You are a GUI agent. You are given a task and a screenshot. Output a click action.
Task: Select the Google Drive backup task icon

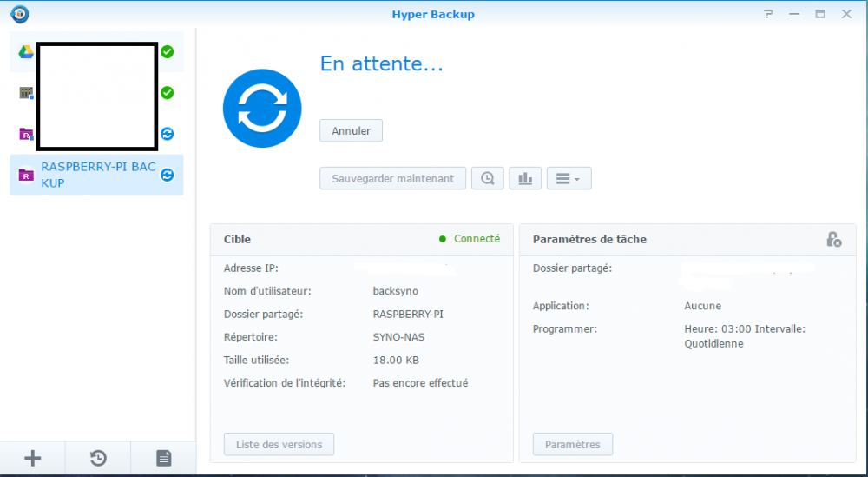(x=26, y=52)
